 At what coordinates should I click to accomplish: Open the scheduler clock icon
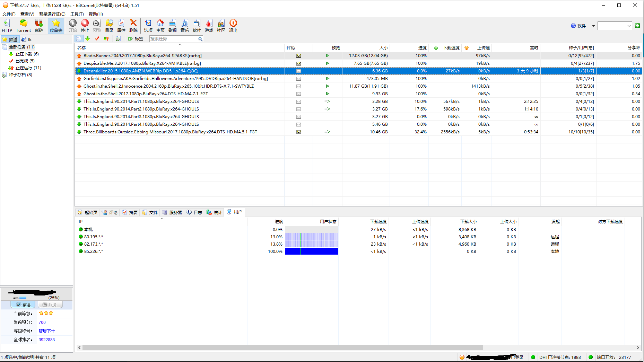click(118, 39)
